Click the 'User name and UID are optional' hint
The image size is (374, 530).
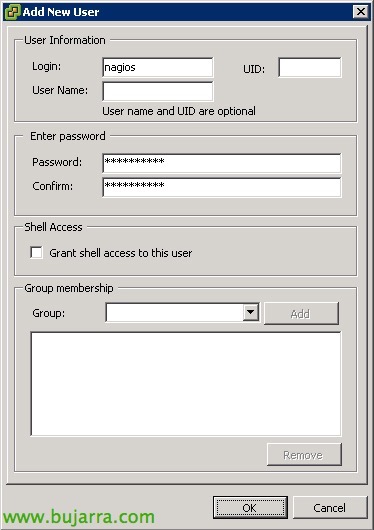179,111
